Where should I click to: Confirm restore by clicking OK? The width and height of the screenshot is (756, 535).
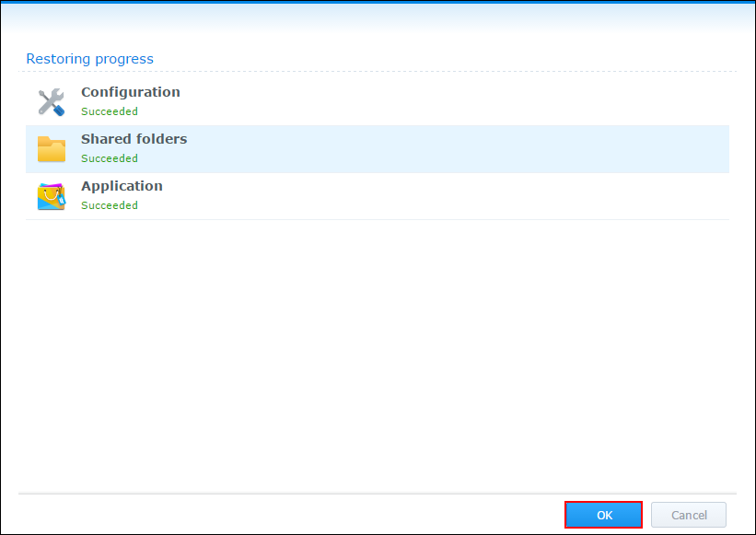click(x=604, y=515)
